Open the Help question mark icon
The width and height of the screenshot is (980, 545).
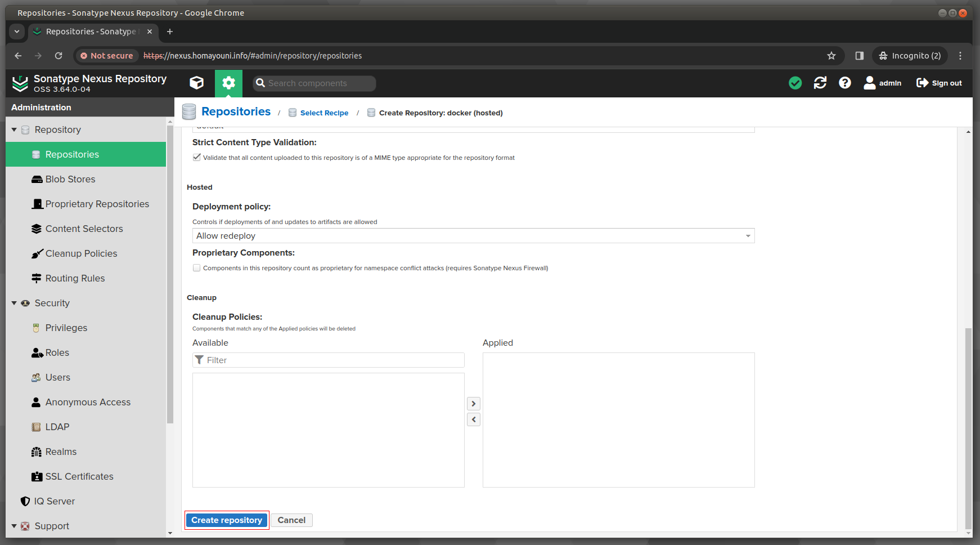pyautogui.click(x=844, y=83)
